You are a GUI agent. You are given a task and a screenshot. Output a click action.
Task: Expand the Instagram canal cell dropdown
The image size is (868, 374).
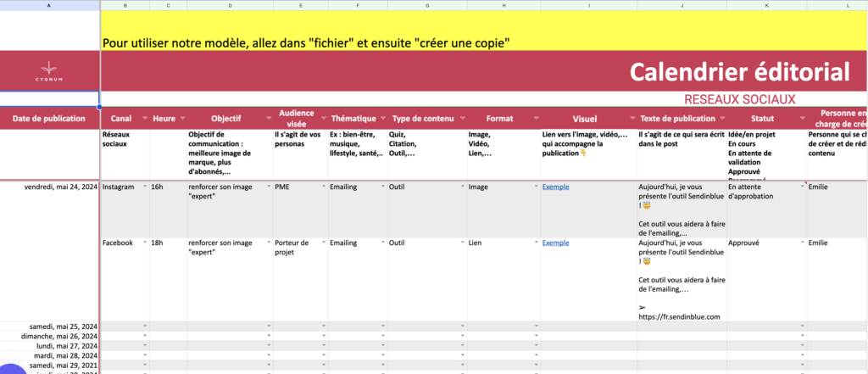[145, 187]
